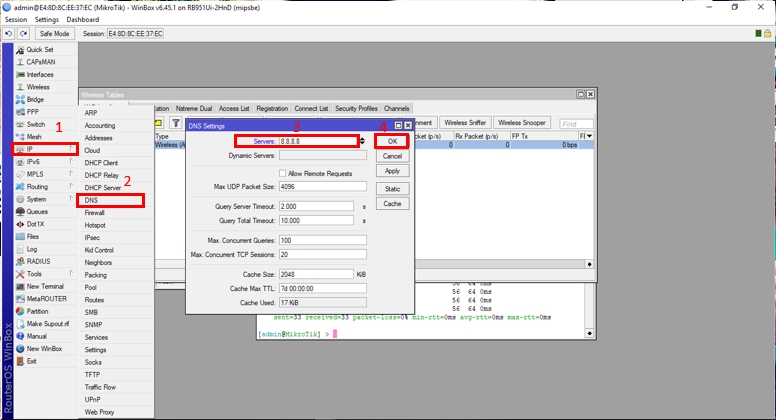
Task: Open the DNS Cache button
Action: [x=392, y=204]
